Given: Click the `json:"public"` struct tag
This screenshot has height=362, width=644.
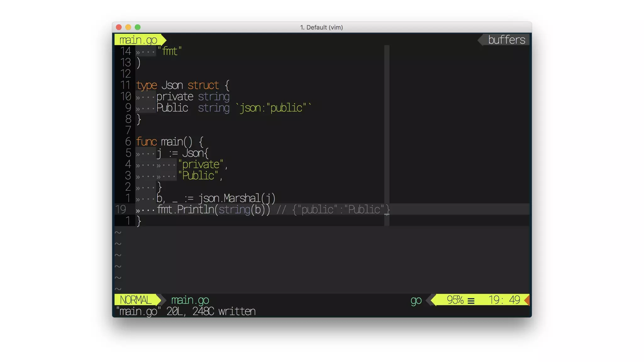Looking at the screenshot, I should pos(273,108).
